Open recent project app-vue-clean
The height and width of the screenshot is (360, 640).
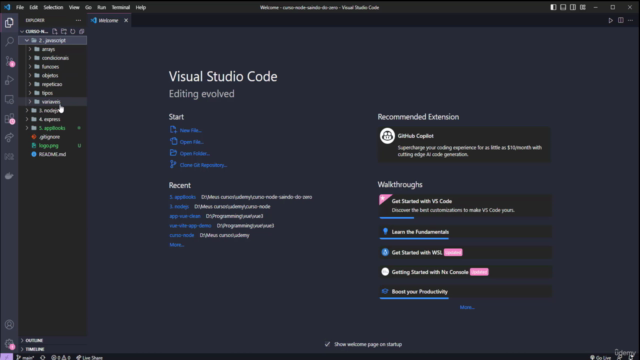coord(185,216)
